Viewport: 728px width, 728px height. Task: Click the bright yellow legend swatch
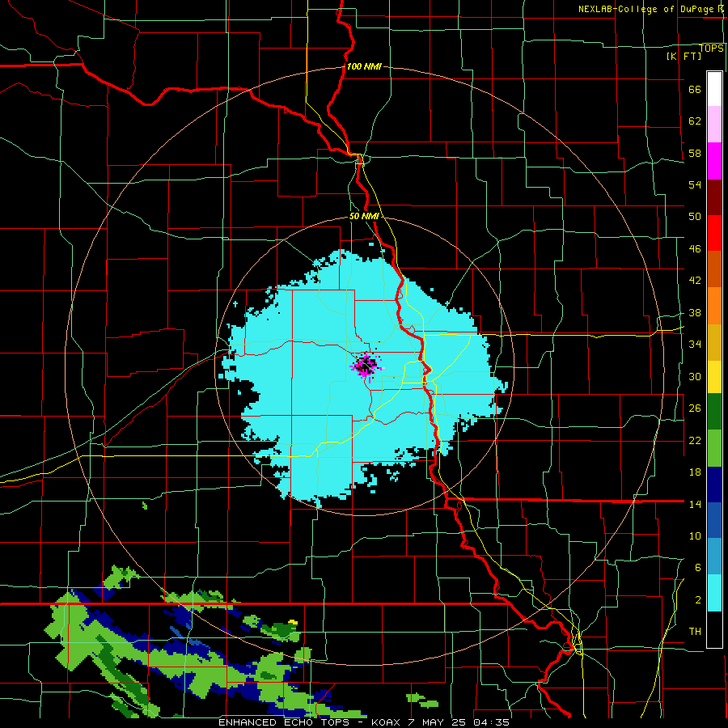click(714, 377)
